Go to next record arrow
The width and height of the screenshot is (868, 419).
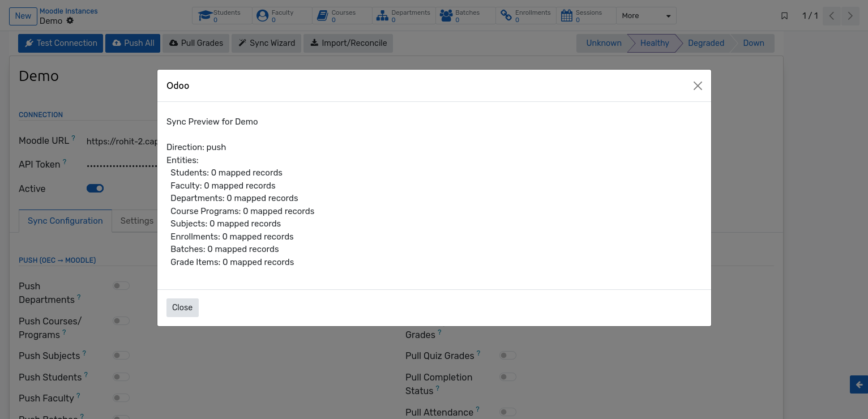click(x=850, y=16)
